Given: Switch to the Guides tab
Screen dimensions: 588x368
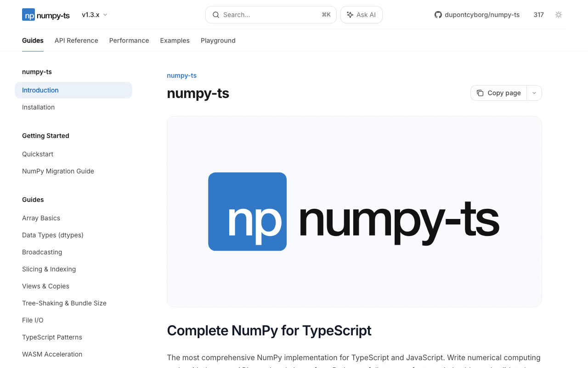Looking at the screenshot, I should click(x=33, y=40).
